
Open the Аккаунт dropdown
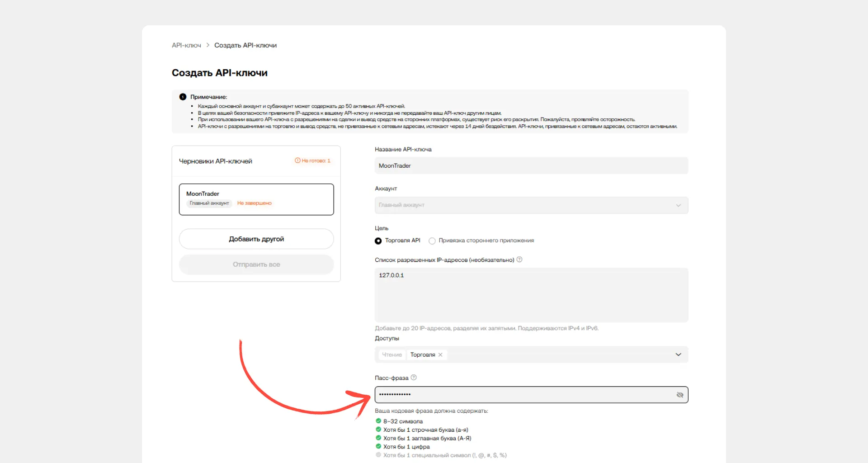pos(531,205)
